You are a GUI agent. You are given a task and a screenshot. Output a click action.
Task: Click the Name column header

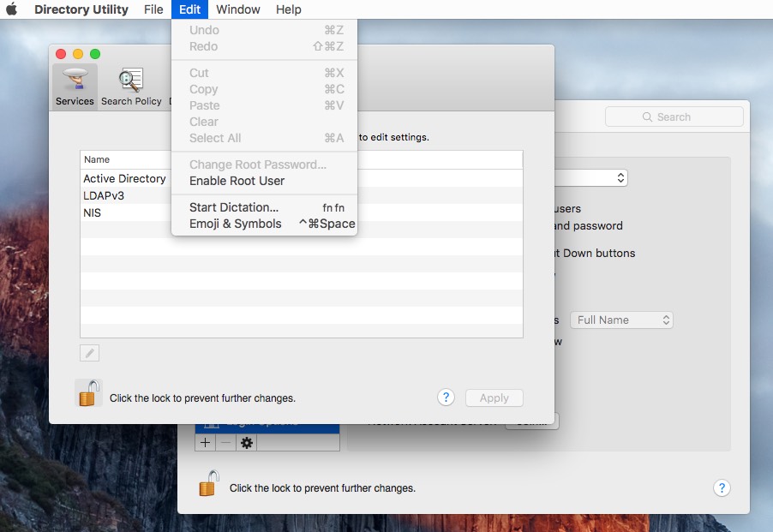(301, 159)
